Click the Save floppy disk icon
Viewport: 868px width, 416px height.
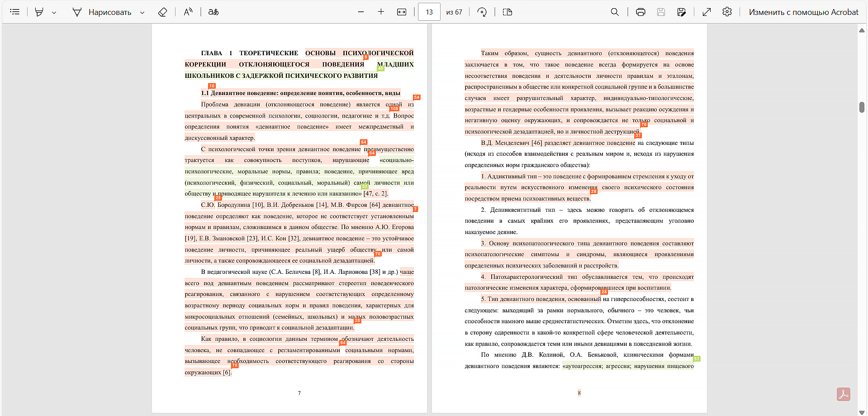[661, 12]
